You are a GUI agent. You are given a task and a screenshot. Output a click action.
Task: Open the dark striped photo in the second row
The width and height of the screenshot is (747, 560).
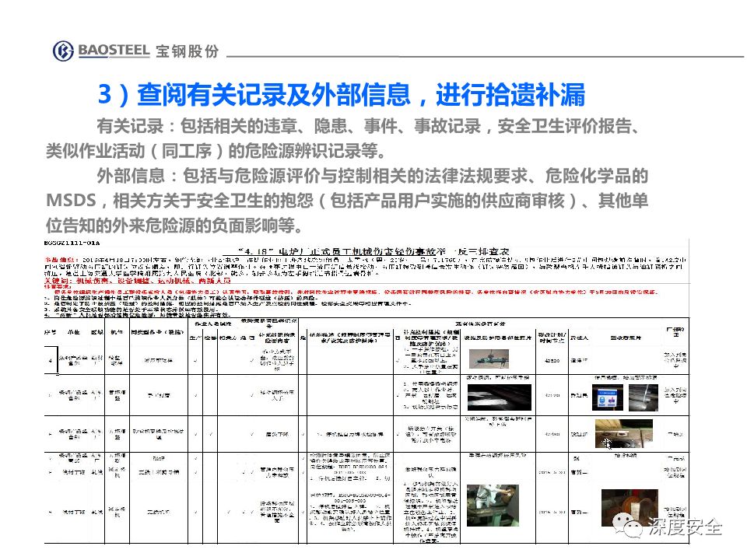click(x=500, y=397)
